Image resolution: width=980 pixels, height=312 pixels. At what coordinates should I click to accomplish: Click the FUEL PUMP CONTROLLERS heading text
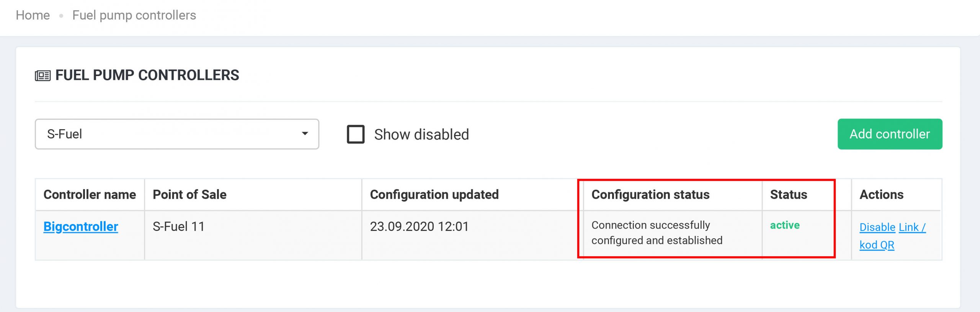pos(147,75)
